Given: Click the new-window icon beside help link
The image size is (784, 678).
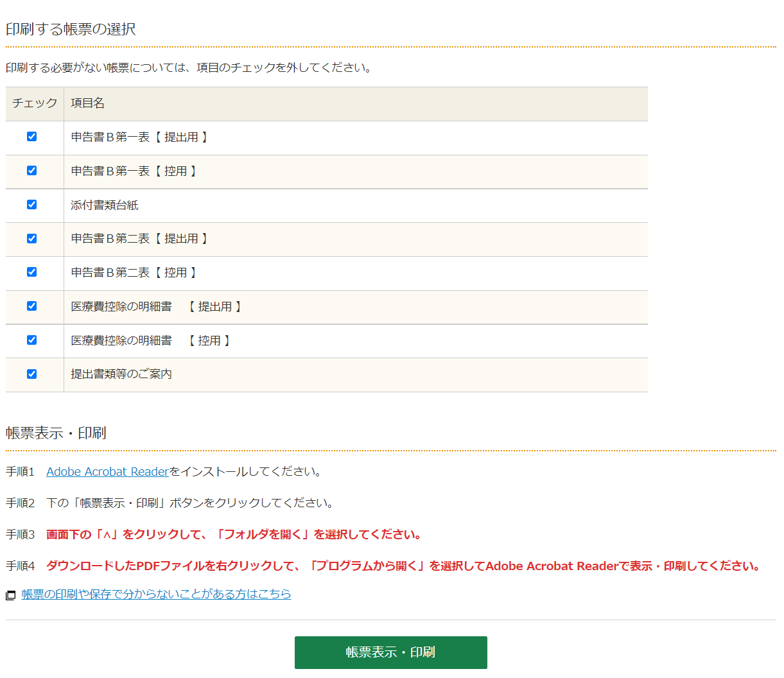Looking at the screenshot, I should [x=10, y=596].
